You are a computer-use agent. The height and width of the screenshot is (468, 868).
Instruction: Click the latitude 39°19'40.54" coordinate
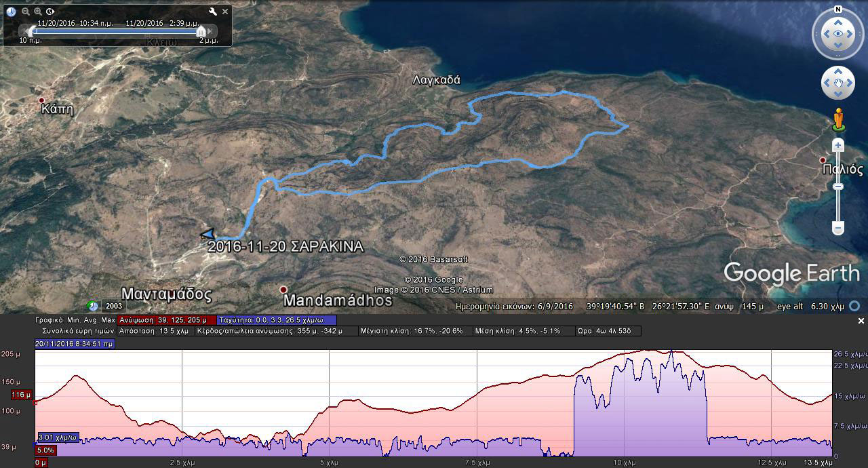(615, 307)
